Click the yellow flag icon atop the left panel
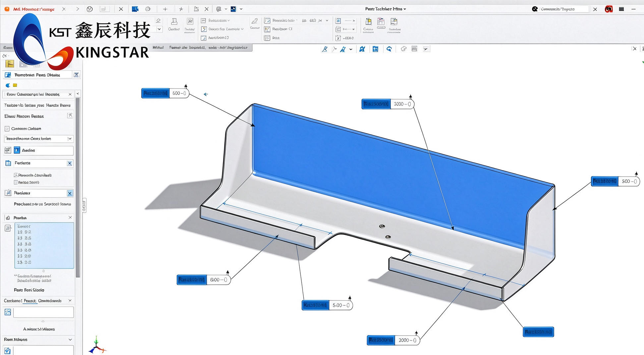The width and height of the screenshot is (644, 355). 10,64
